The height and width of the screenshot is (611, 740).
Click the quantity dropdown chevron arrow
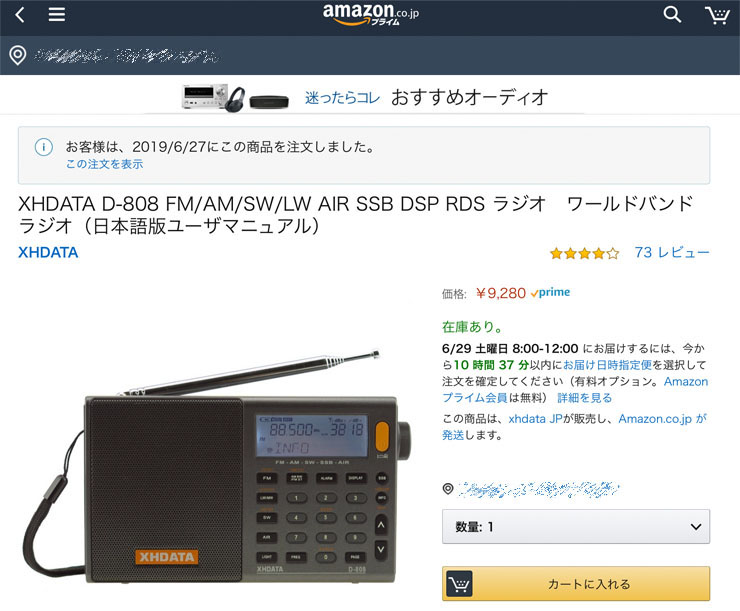click(696, 527)
